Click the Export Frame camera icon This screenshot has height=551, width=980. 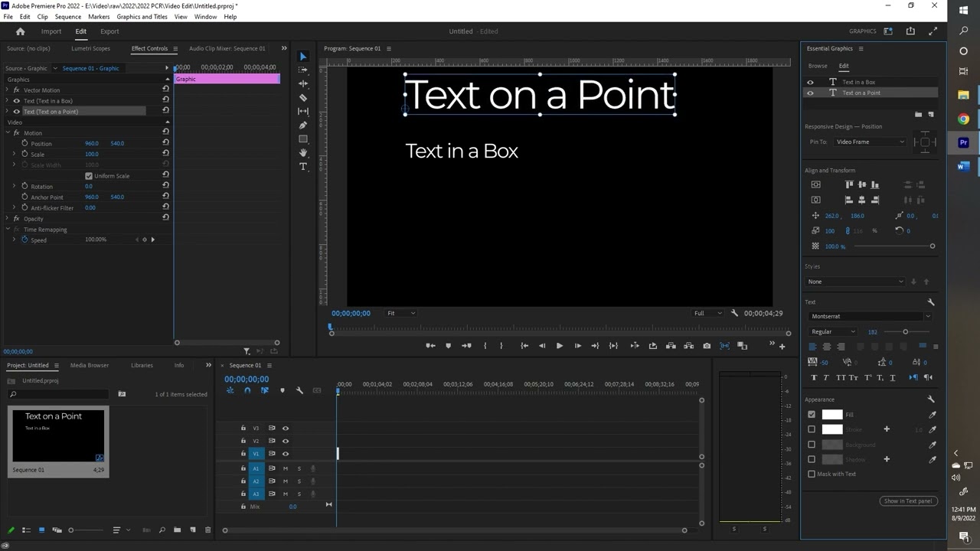707,346
